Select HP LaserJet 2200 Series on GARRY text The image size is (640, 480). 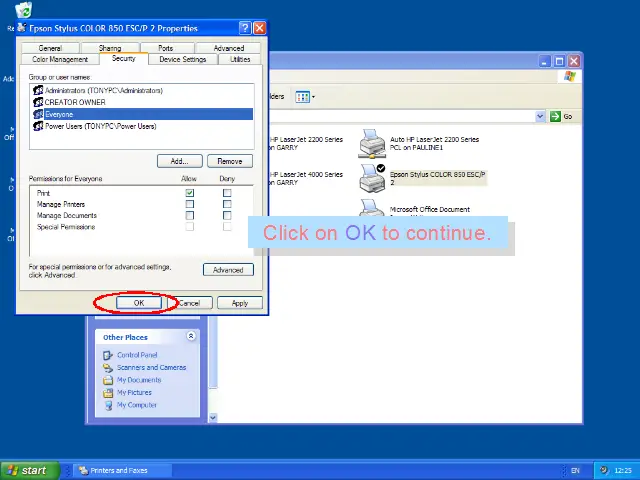(306, 143)
